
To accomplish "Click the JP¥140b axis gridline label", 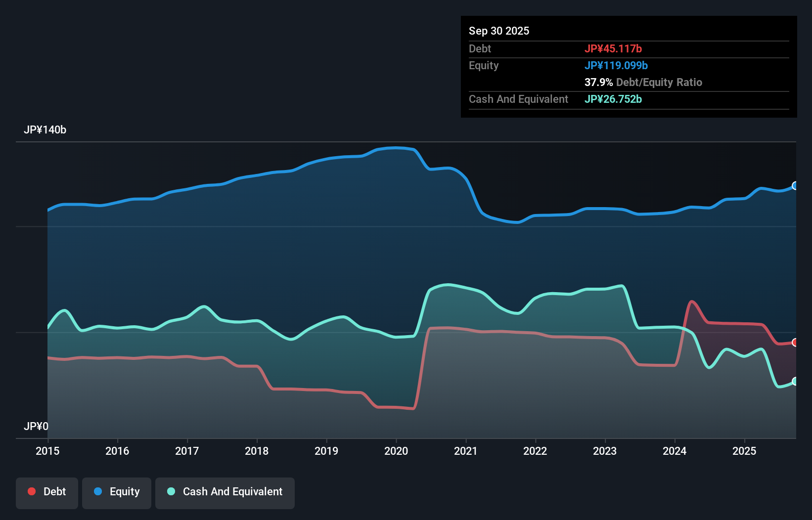I will click(45, 130).
